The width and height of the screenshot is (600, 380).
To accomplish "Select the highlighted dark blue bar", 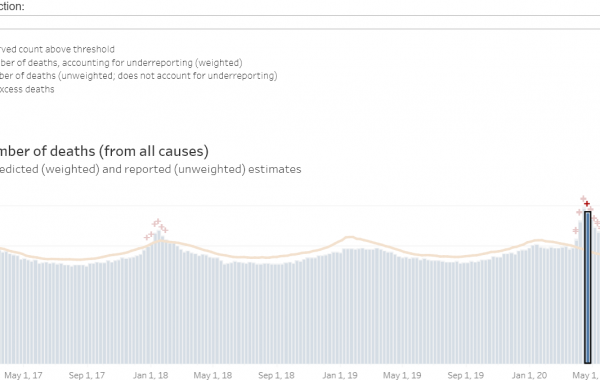I will pos(588,287).
